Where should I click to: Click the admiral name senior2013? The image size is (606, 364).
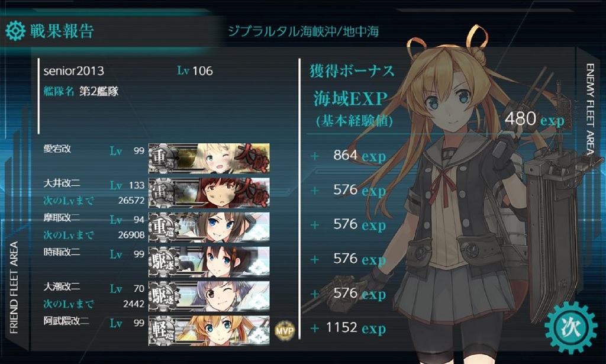pyautogui.click(x=73, y=71)
